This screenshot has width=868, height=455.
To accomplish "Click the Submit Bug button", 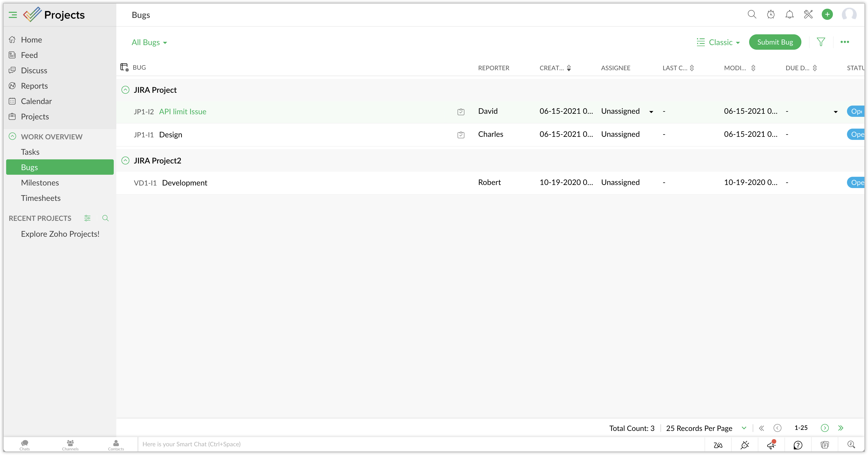I will tap(775, 42).
